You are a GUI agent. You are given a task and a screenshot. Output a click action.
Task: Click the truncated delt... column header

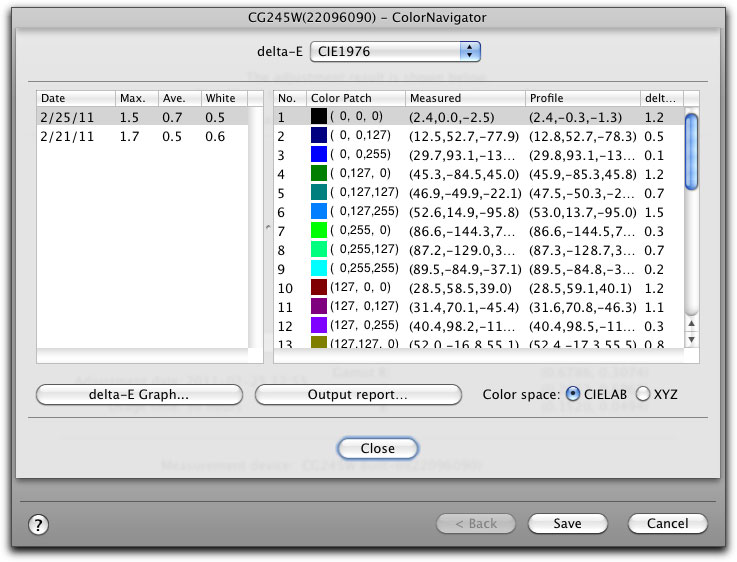[662, 98]
